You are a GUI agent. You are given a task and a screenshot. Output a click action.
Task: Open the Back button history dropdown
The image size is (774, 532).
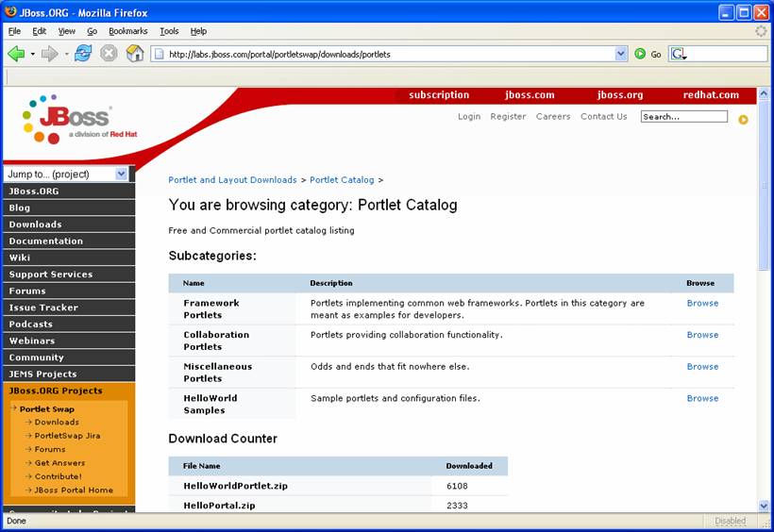[x=33, y=54]
